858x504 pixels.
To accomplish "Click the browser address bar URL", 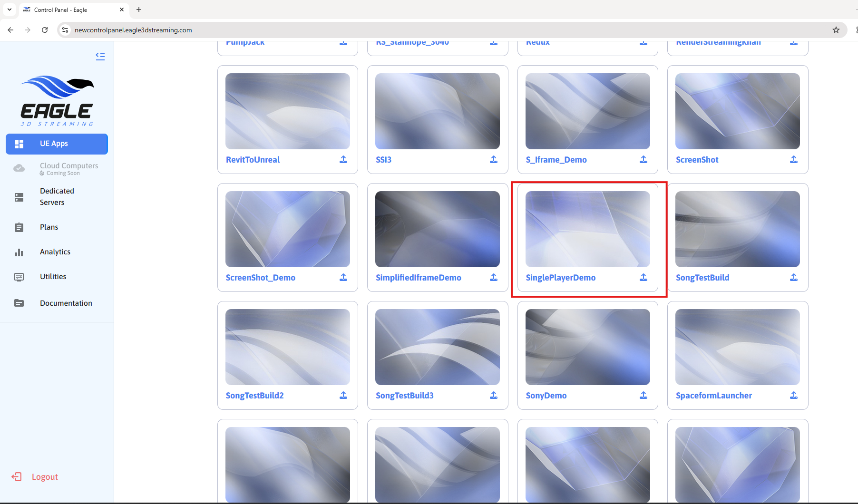I will (133, 30).
